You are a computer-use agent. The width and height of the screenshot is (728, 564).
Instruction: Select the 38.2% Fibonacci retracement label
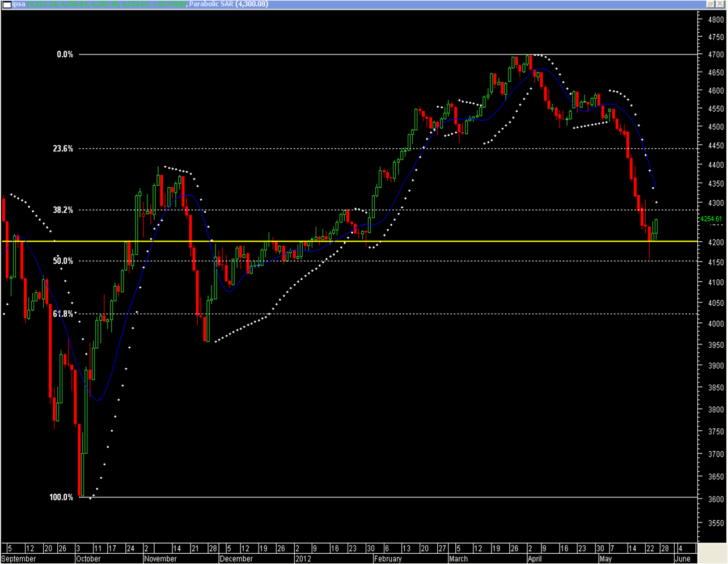[x=64, y=210]
